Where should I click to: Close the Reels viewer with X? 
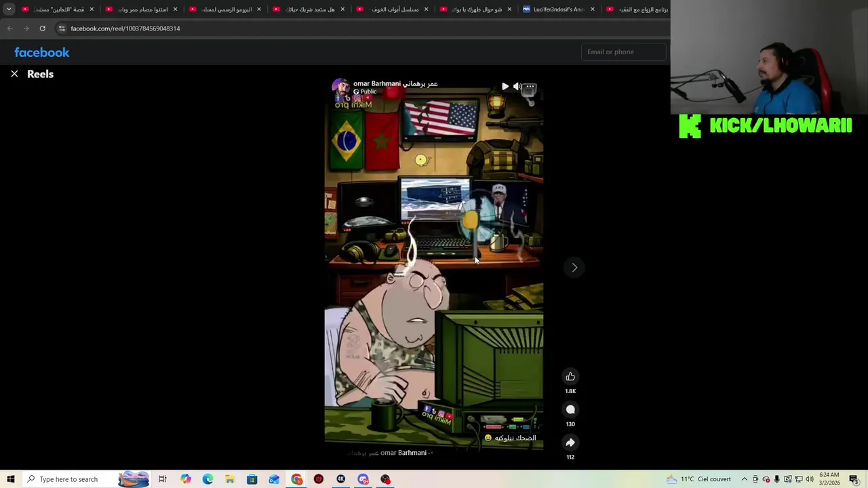(14, 74)
